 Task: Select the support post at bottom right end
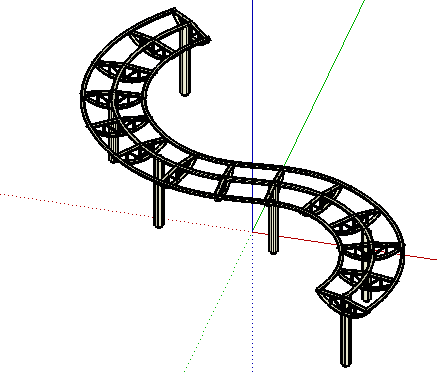pyautogui.click(x=346, y=341)
